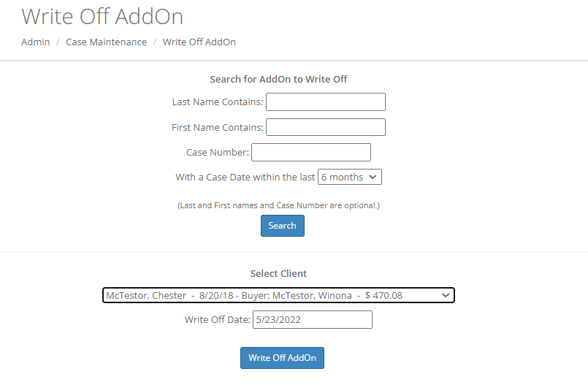This screenshot has height=385, width=588.
Task: Go to Case Maintenance breadcrumb
Action: point(106,42)
